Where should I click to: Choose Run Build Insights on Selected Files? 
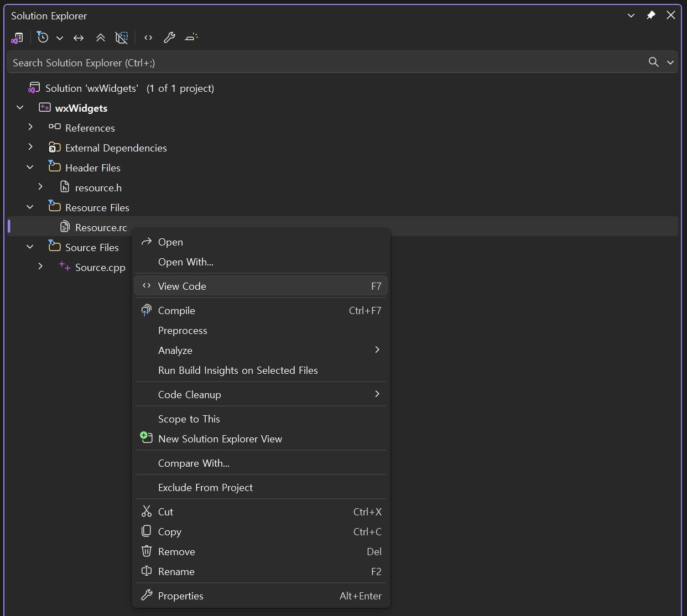(261, 370)
